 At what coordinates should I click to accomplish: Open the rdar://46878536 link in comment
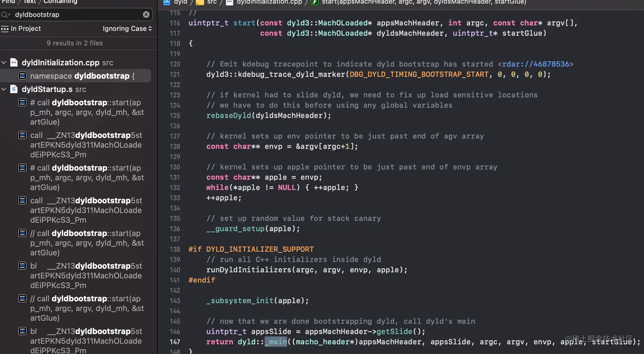pos(535,64)
